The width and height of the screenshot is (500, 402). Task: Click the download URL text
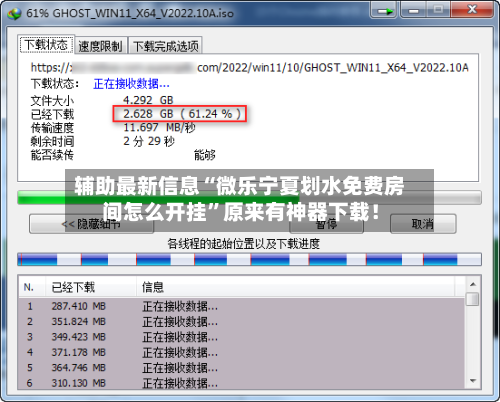point(250,68)
